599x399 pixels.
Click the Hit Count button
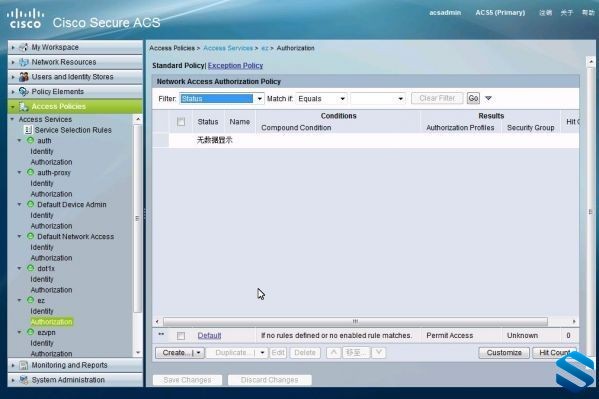click(x=555, y=352)
